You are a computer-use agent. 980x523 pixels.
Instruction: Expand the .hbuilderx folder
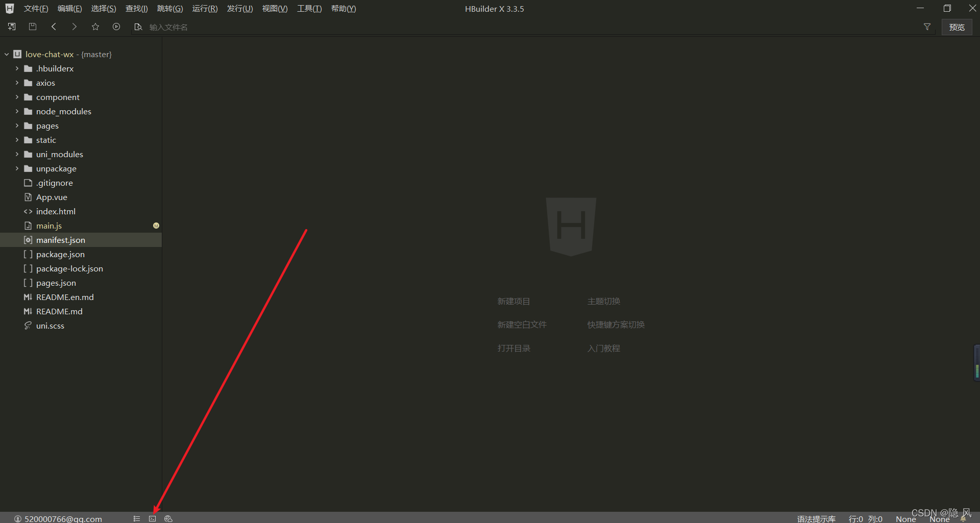(x=17, y=68)
